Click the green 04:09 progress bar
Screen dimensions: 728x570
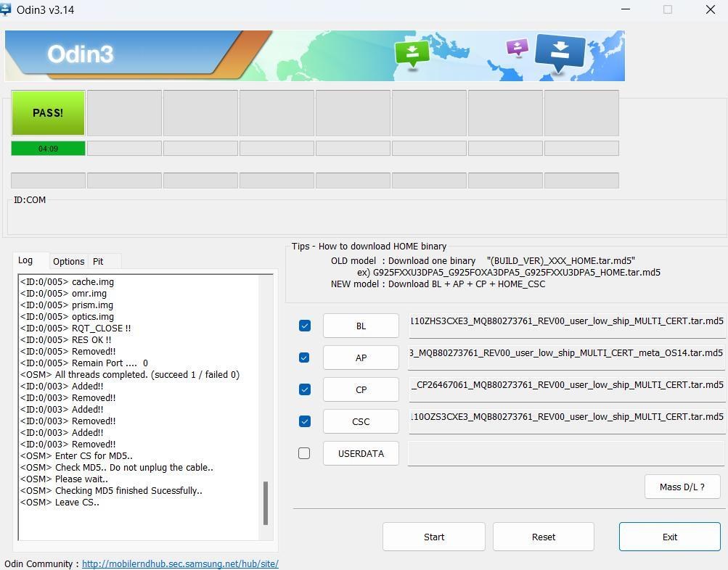tap(49, 149)
